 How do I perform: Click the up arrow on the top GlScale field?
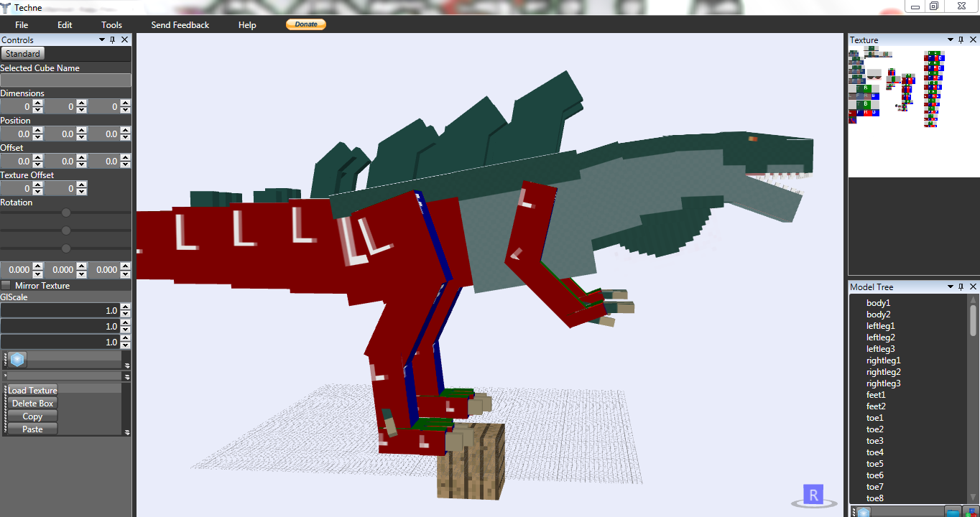[x=125, y=307]
